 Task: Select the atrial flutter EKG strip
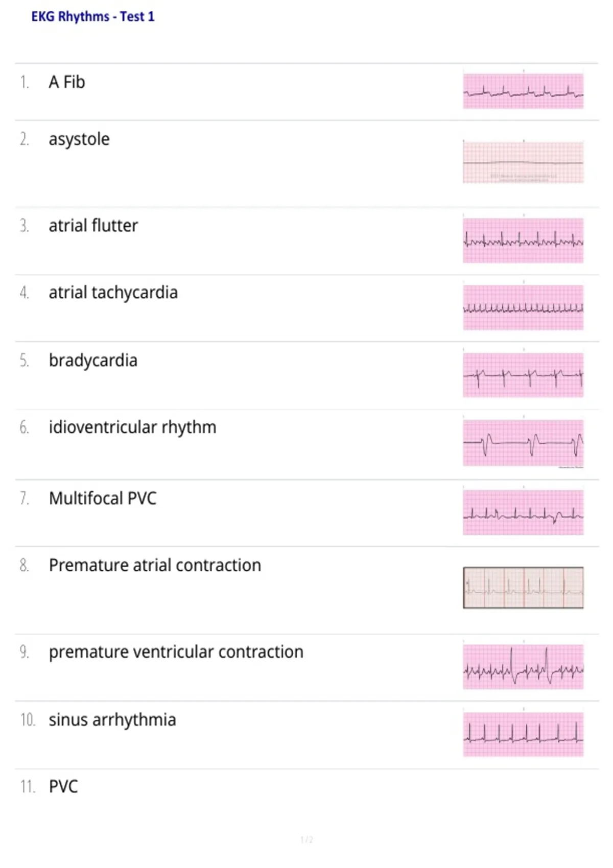(x=523, y=240)
